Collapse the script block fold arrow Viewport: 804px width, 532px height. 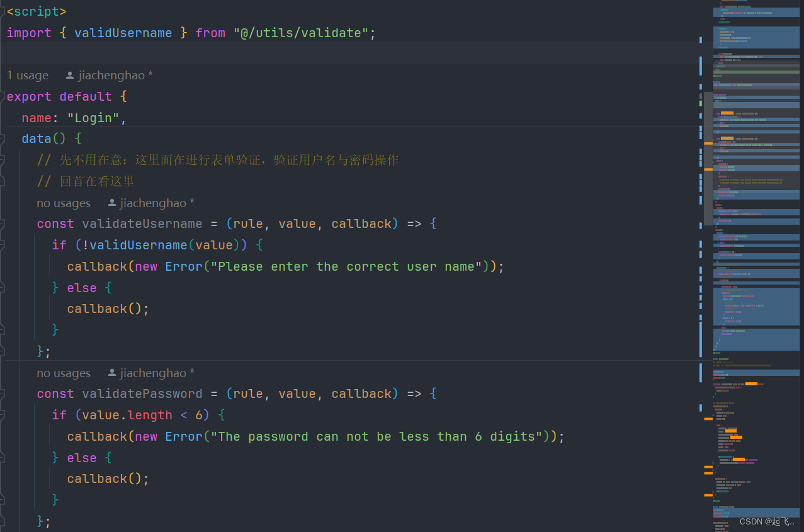pyautogui.click(x=2, y=11)
